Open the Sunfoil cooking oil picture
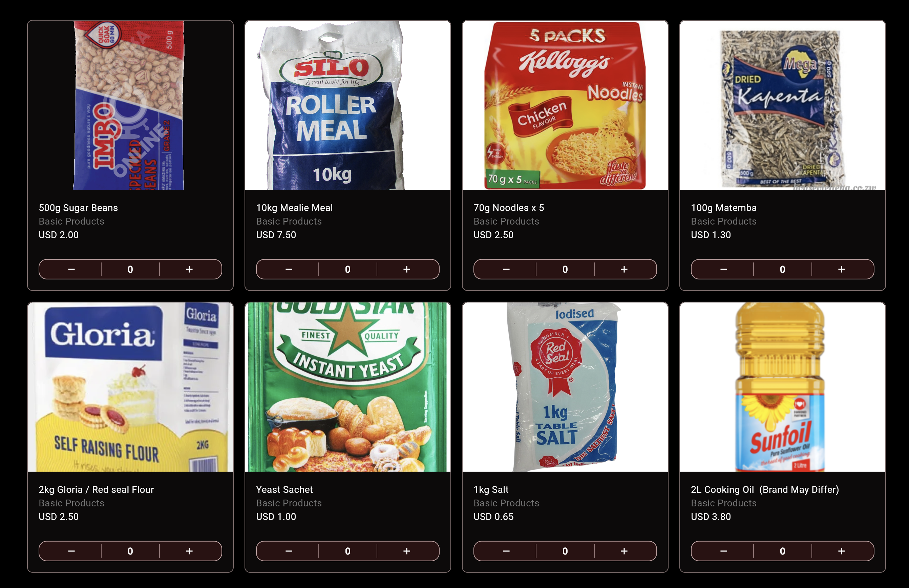Image resolution: width=909 pixels, height=588 pixels. tap(782, 387)
